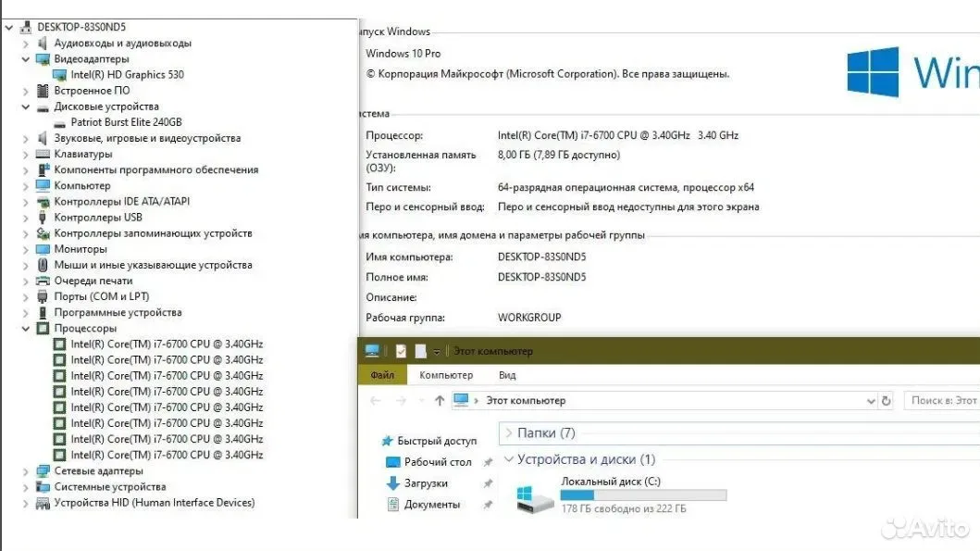
Task: Go up one folder level
Action: point(440,401)
